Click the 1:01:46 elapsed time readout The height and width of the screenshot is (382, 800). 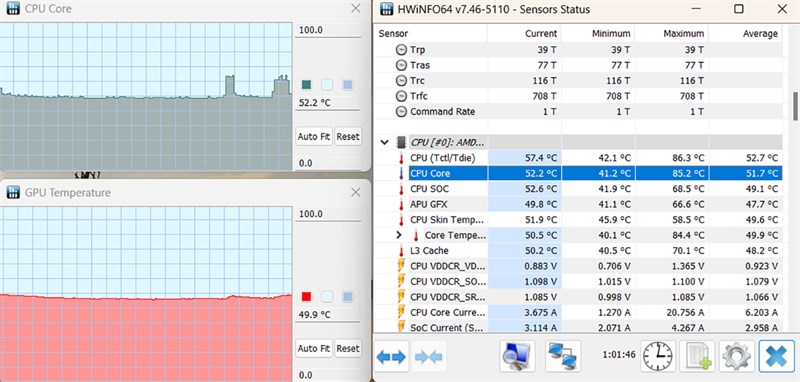tap(619, 354)
